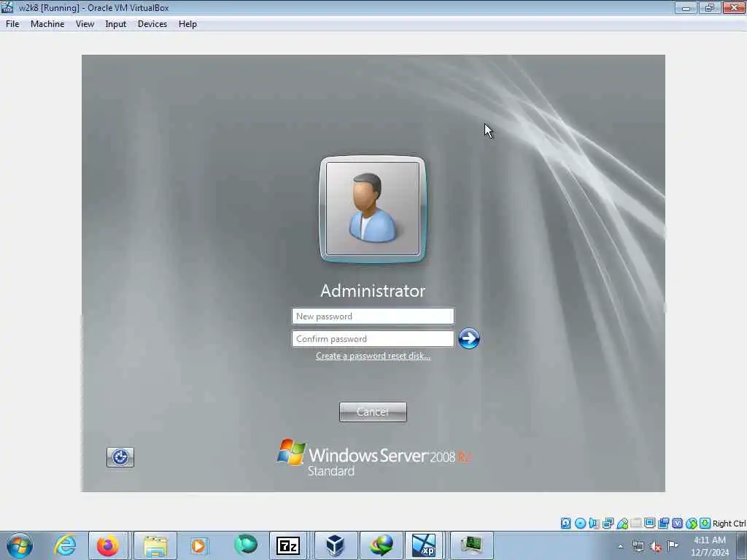Click the Confirm password field
Image resolution: width=747 pixels, height=560 pixels.
pyautogui.click(x=373, y=338)
